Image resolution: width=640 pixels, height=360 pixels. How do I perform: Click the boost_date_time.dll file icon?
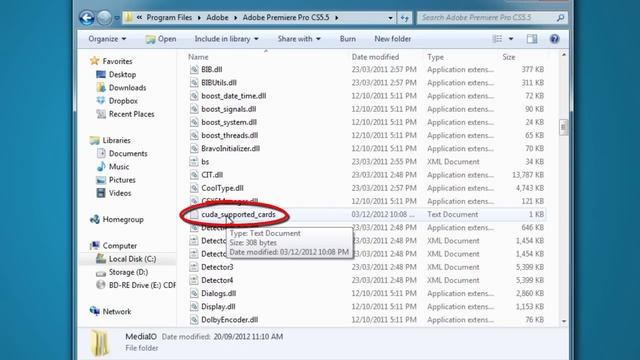[194, 96]
